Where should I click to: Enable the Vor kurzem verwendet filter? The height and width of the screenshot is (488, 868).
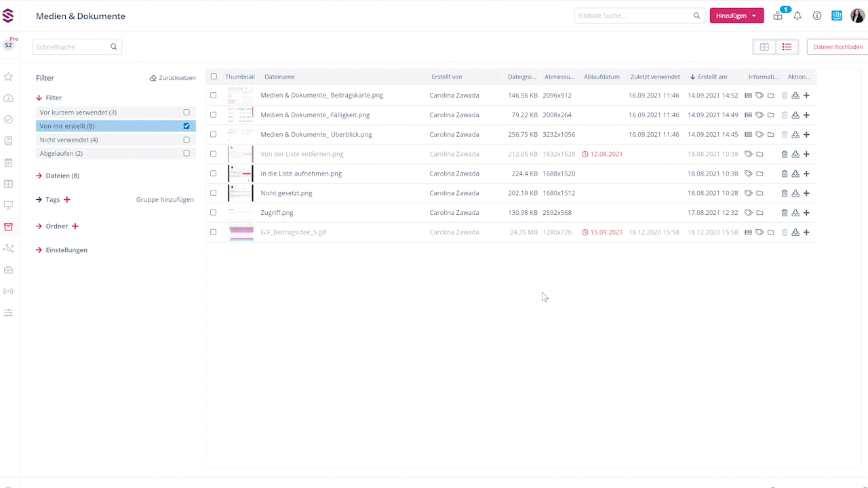coord(186,113)
